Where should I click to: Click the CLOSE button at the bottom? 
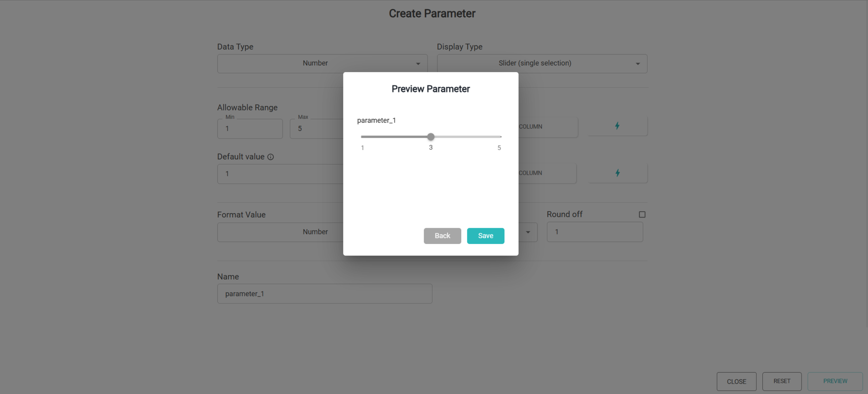[x=736, y=381]
